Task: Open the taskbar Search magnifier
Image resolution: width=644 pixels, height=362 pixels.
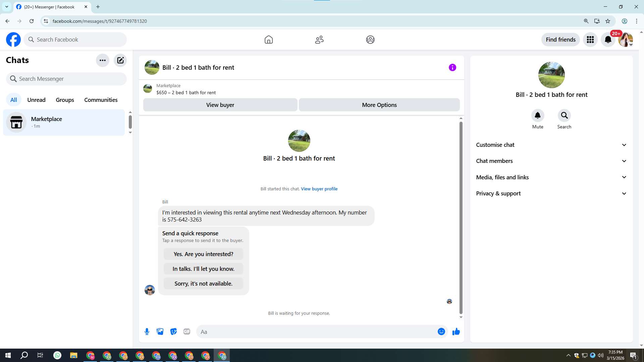Action: (24, 355)
